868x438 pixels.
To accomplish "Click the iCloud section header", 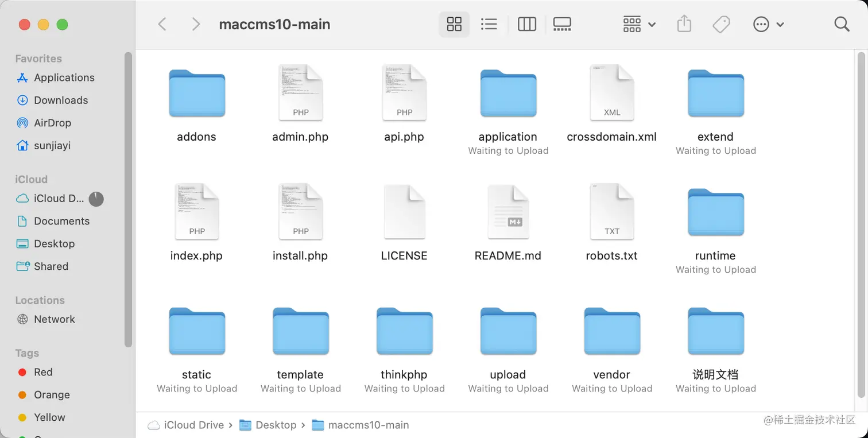I will tap(31, 179).
